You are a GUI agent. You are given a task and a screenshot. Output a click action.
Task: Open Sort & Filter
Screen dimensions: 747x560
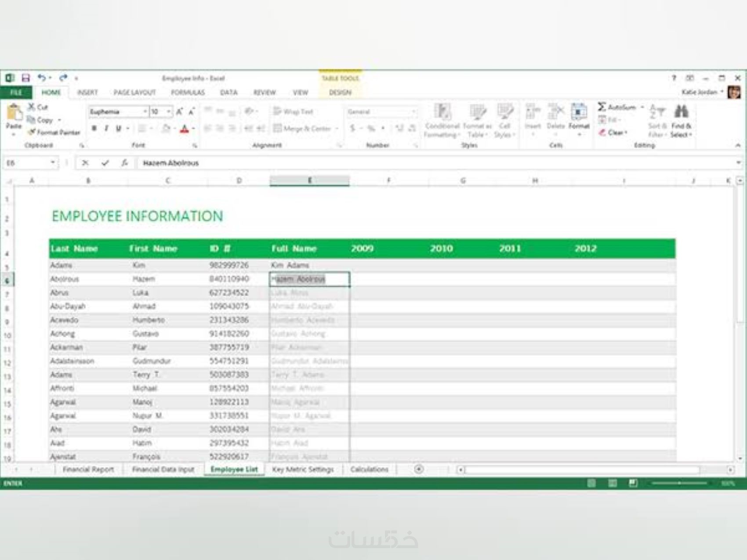(x=657, y=121)
